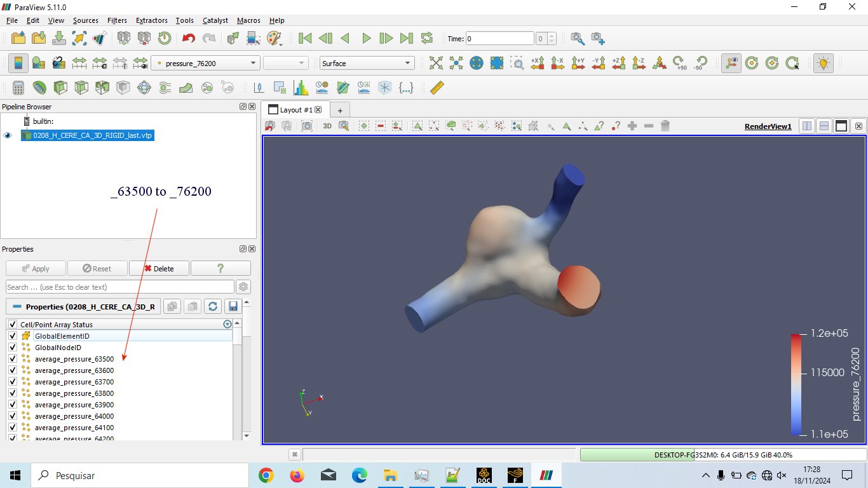
Task: Click the Time value input field
Action: click(500, 39)
